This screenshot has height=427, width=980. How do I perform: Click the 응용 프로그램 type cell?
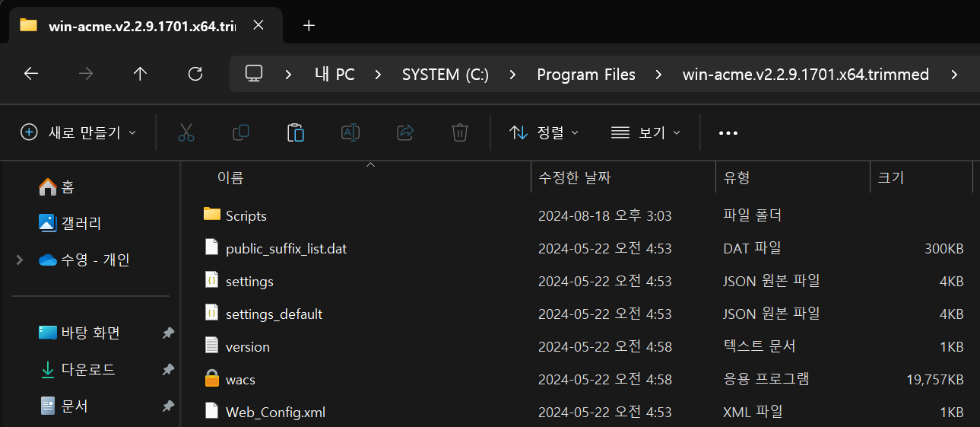(766, 379)
